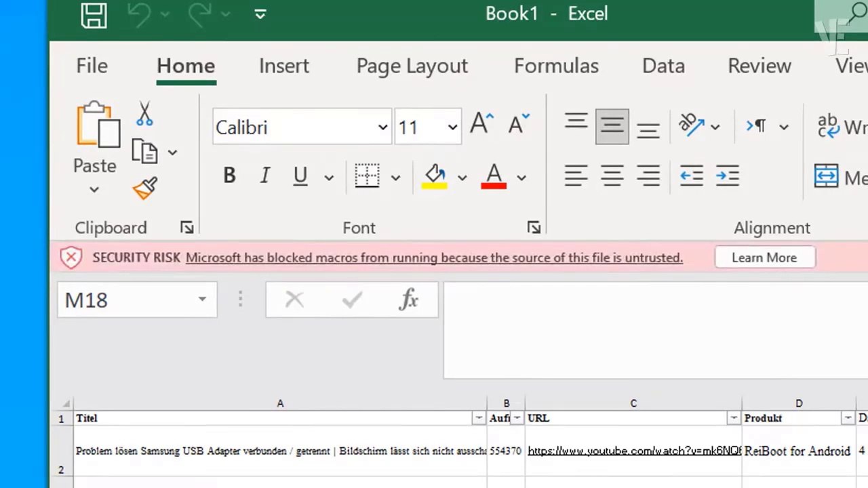Click the Merge cells icon
Screen dimensions: 868x488
826,176
